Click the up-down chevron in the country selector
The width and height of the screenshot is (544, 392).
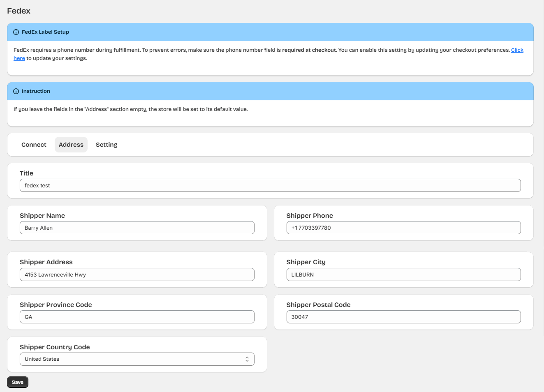point(247,359)
